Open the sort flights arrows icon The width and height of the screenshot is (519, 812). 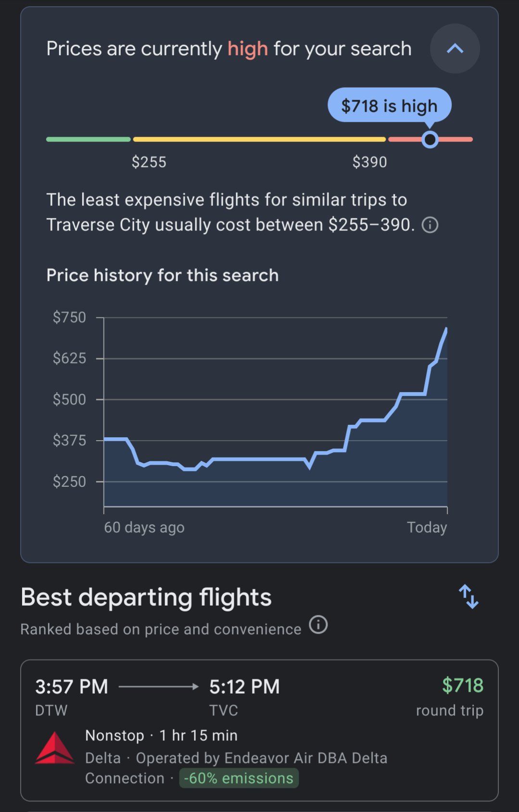click(468, 596)
